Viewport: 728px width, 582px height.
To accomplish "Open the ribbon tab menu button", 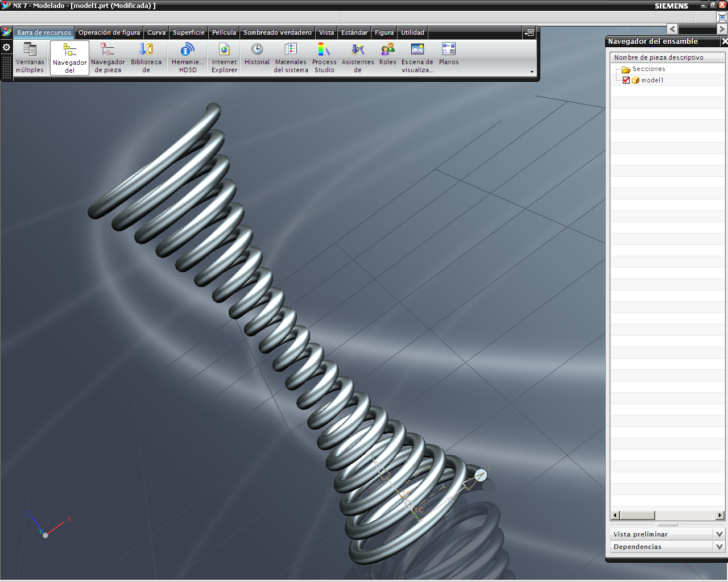I will tap(529, 32).
